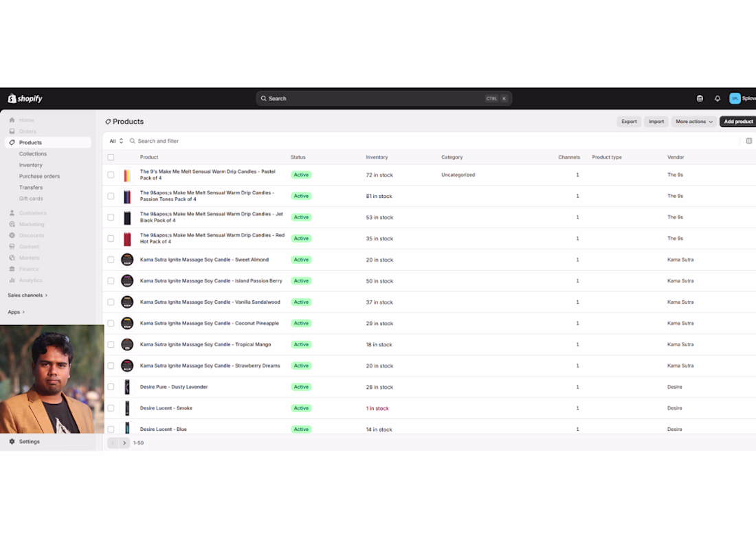Select the Red Hot Pack checkbox
The height and width of the screenshot is (538, 756).
point(111,238)
